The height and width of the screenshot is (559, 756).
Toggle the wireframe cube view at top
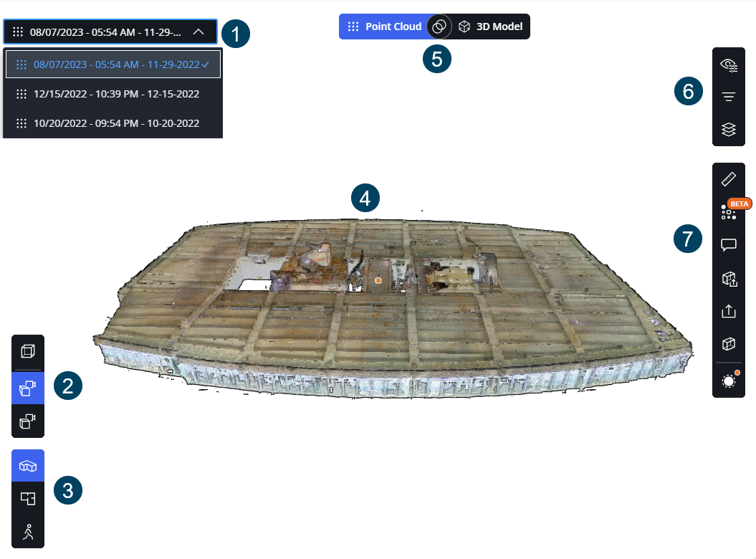pos(28,351)
